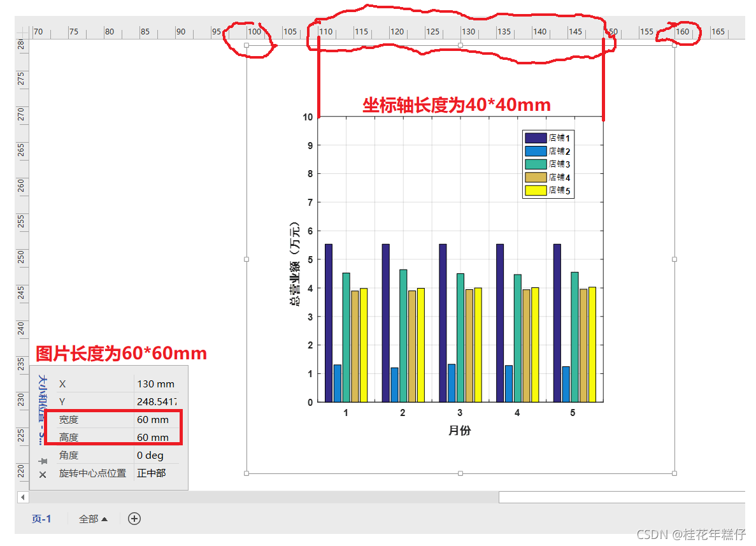Screen dimensions: 756x546
Task: Click the 店铺1 legend color swatch
Action: coord(536,138)
